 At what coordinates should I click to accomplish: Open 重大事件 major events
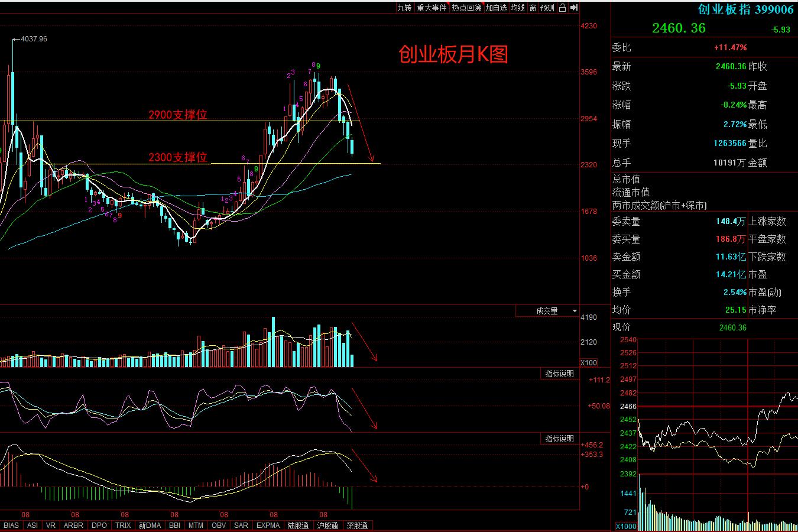pos(432,8)
